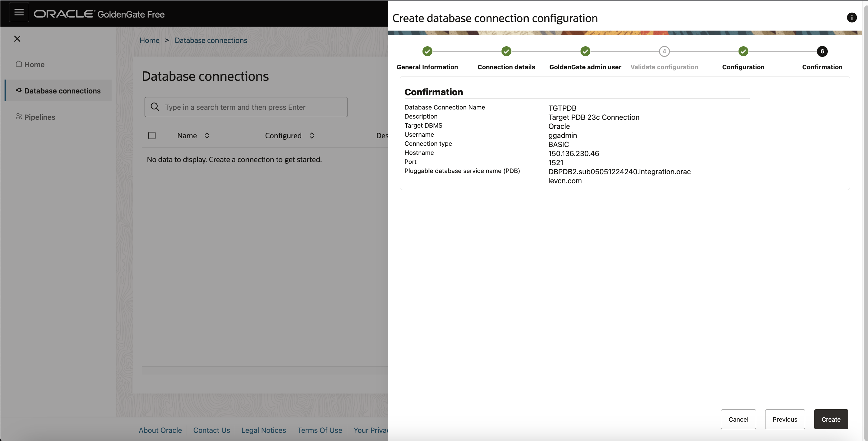Click the GoldenGate admin user step checkmark
Viewport: 868px width, 441px height.
(x=585, y=51)
